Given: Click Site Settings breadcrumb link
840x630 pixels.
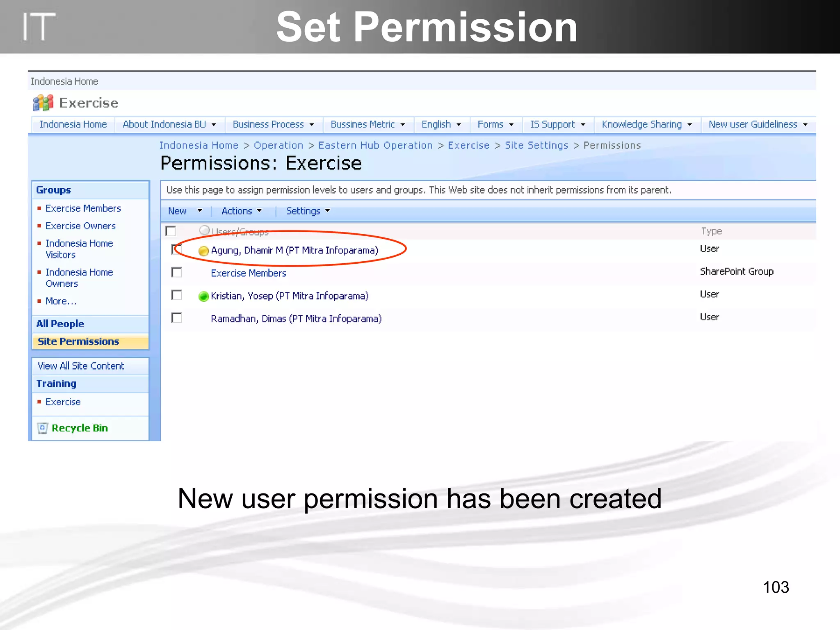Looking at the screenshot, I should click(x=536, y=146).
